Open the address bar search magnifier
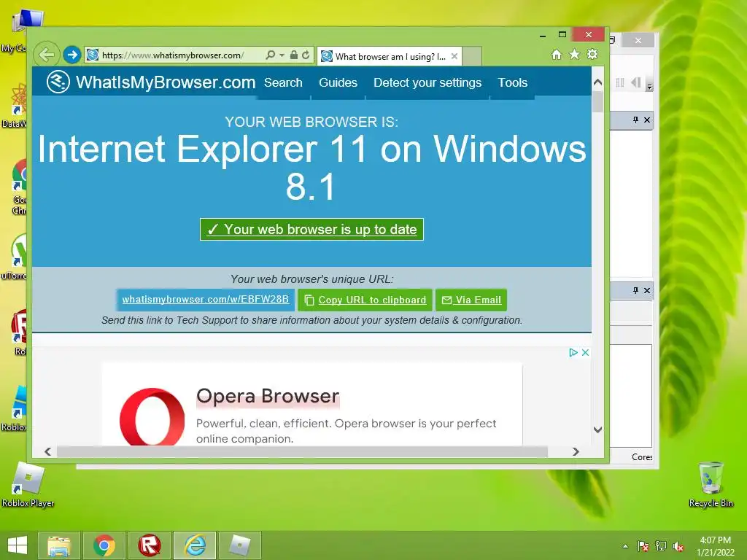The width and height of the screenshot is (747, 560). [x=270, y=55]
